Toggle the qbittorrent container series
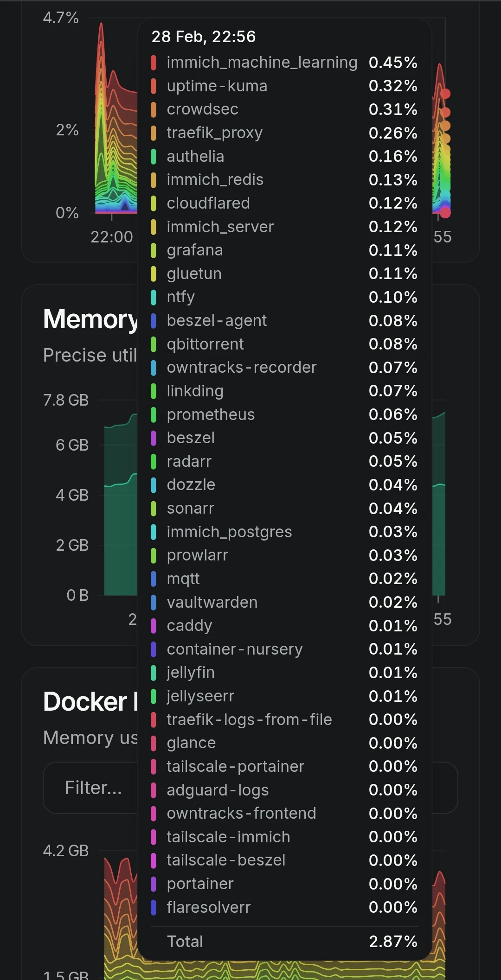 206,344
